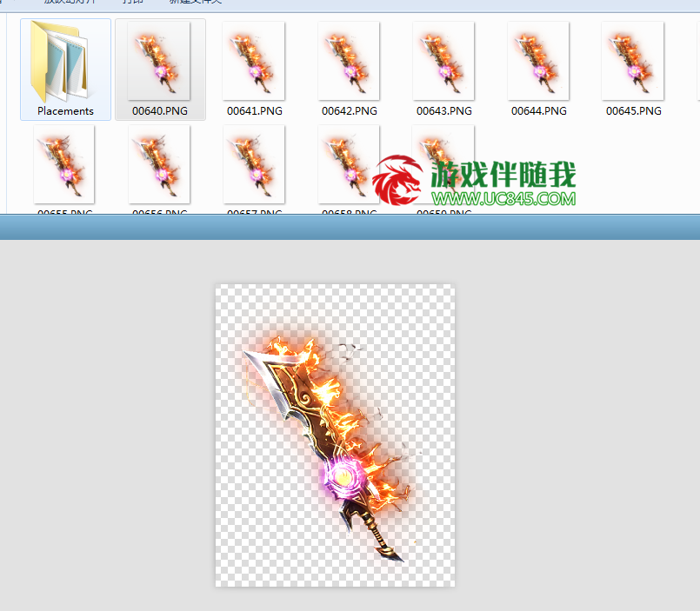Select the 00640.PNG thumbnail
The width and height of the screenshot is (700, 611).
[x=159, y=61]
